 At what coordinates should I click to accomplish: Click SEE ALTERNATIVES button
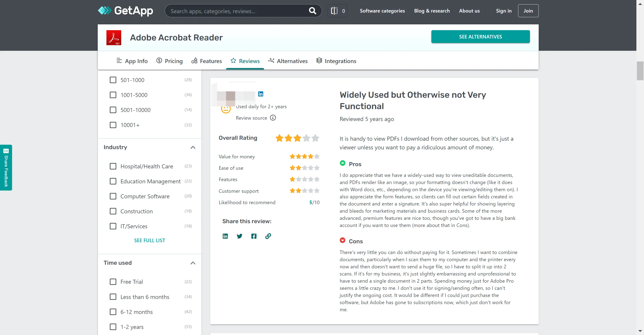481,37
